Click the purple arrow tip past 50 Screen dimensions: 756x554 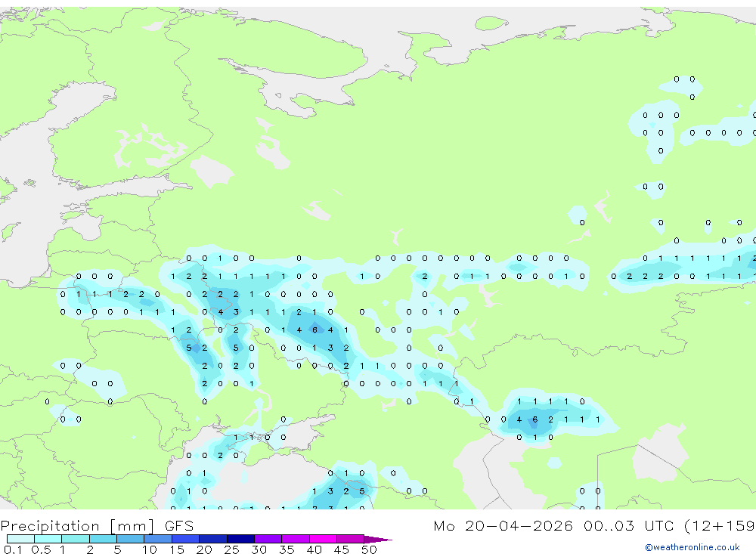(377, 539)
